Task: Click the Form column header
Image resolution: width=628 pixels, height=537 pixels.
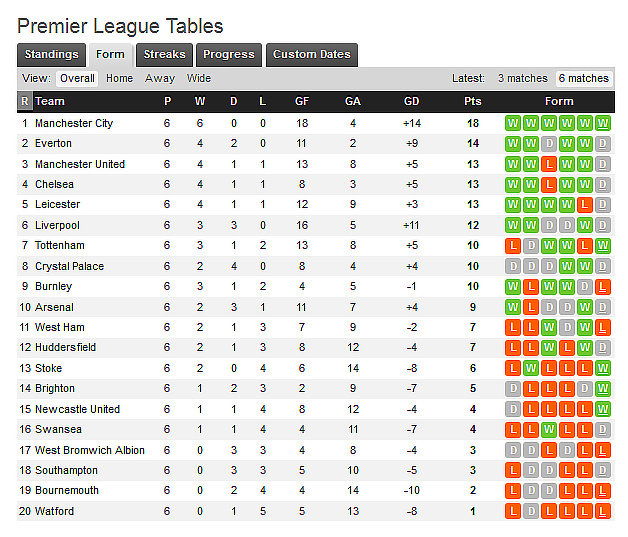Action: click(559, 101)
